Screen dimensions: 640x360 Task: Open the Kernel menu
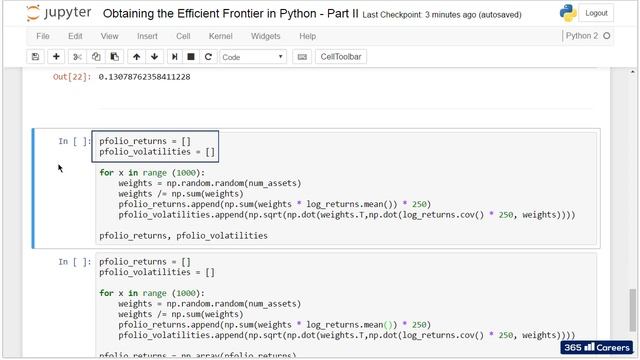click(220, 36)
